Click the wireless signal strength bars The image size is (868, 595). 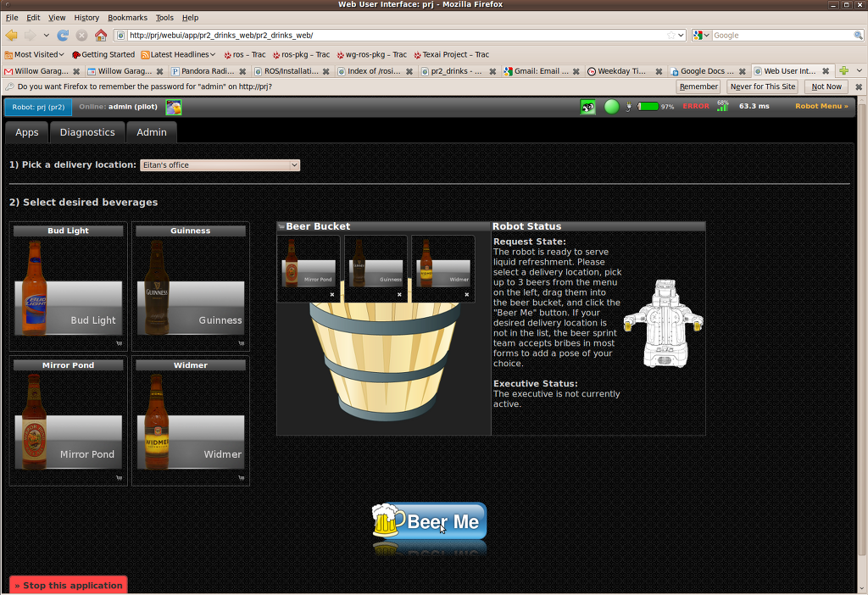point(722,107)
